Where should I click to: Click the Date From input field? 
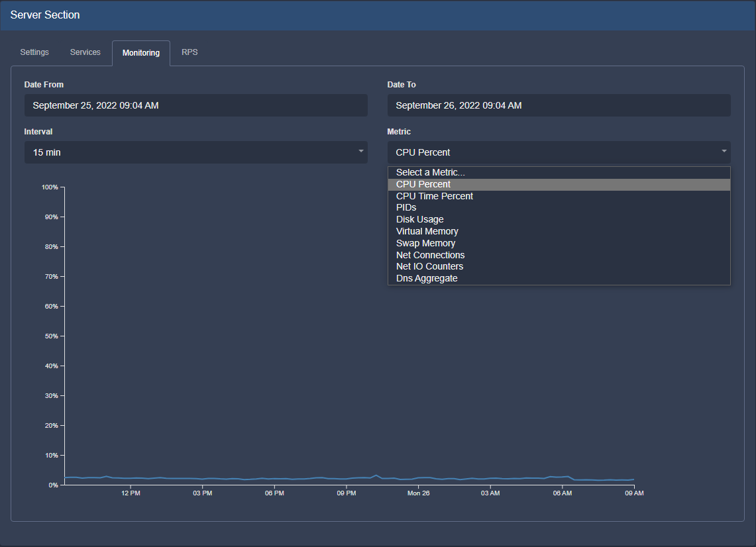click(x=195, y=105)
